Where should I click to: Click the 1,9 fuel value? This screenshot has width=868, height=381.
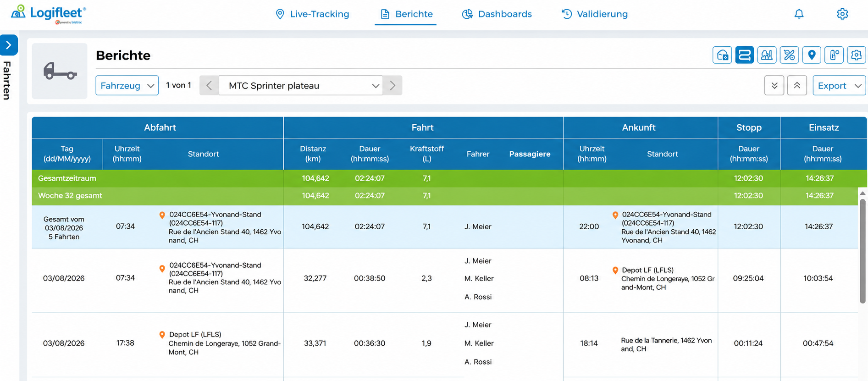pos(426,343)
